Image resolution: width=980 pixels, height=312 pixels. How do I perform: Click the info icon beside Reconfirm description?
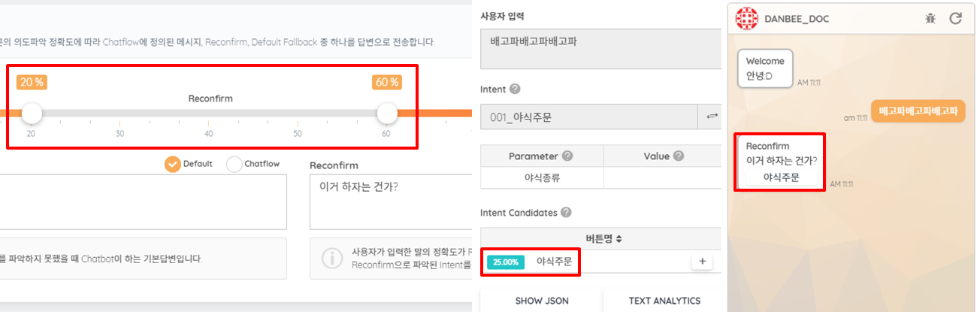(331, 258)
